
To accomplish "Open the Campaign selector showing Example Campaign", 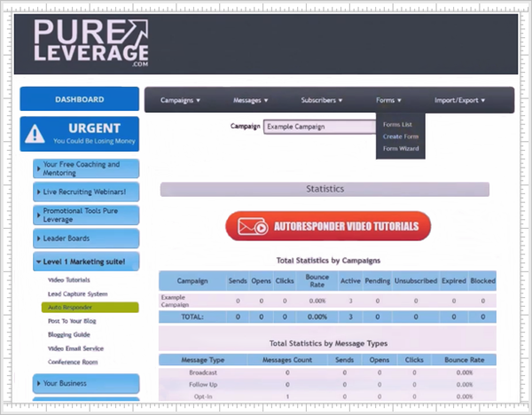I will (x=319, y=127).
